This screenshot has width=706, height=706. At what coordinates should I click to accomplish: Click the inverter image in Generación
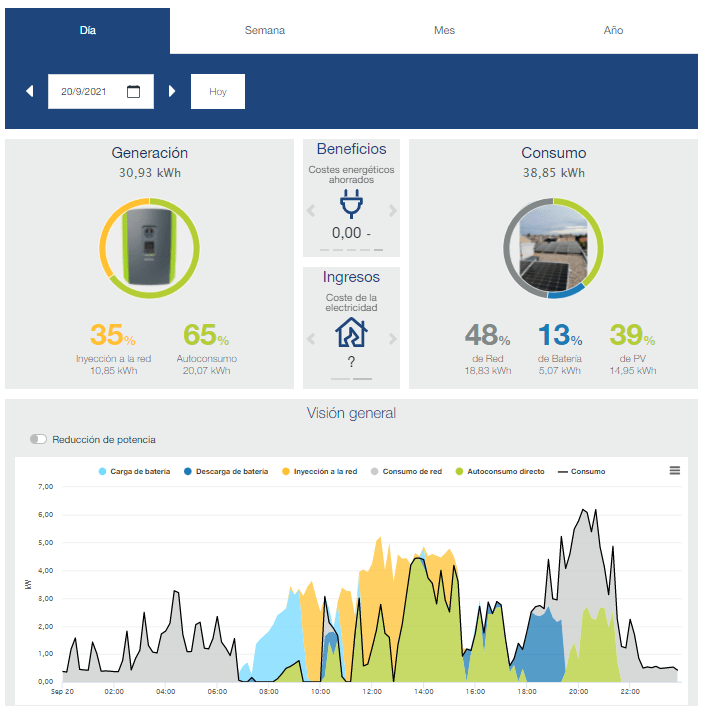[149, 247]
